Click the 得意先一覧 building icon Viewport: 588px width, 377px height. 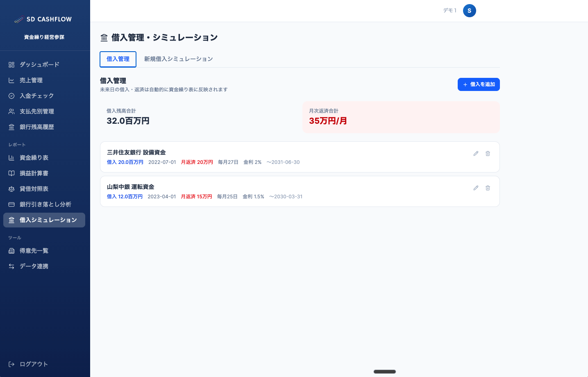point(11,251)
